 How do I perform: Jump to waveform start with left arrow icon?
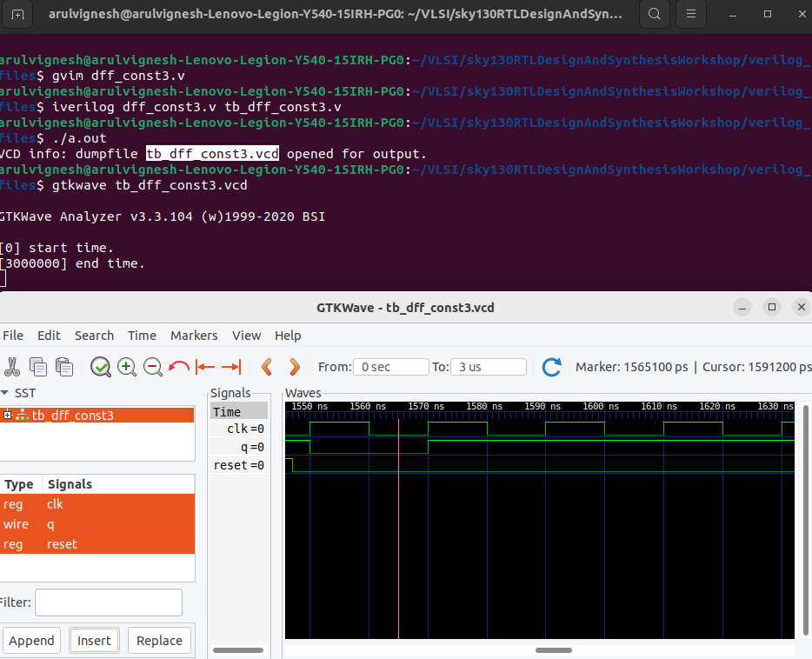pos(203,367)
